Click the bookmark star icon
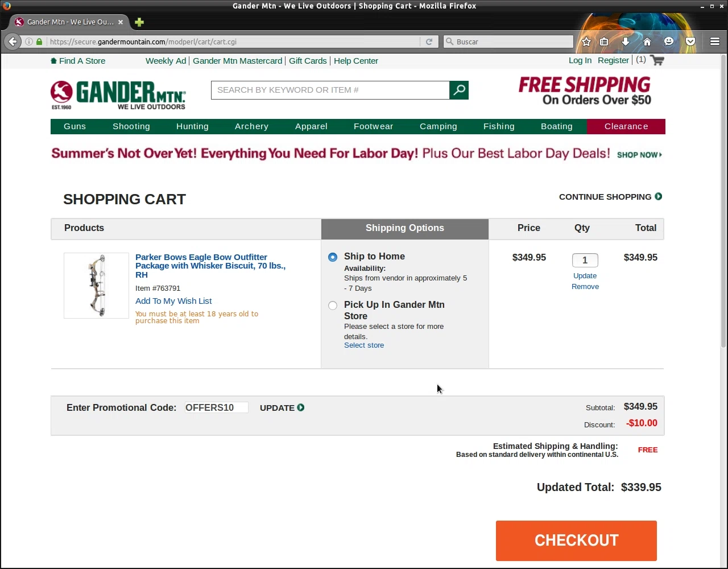 pyautogui.click(x=586, y=42)
